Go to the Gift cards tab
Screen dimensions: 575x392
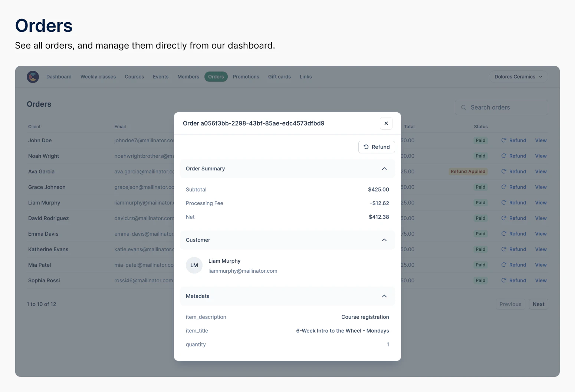[279, 77]
